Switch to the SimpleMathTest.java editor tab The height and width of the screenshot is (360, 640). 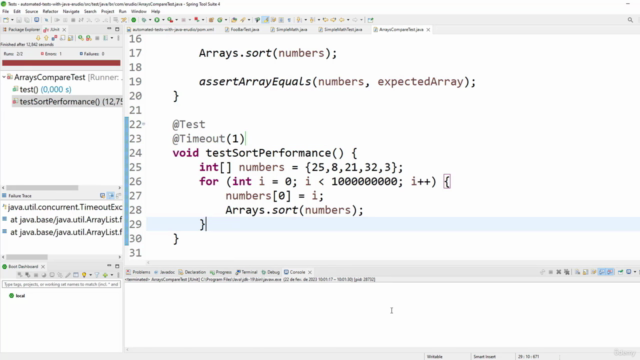(340, 29)
